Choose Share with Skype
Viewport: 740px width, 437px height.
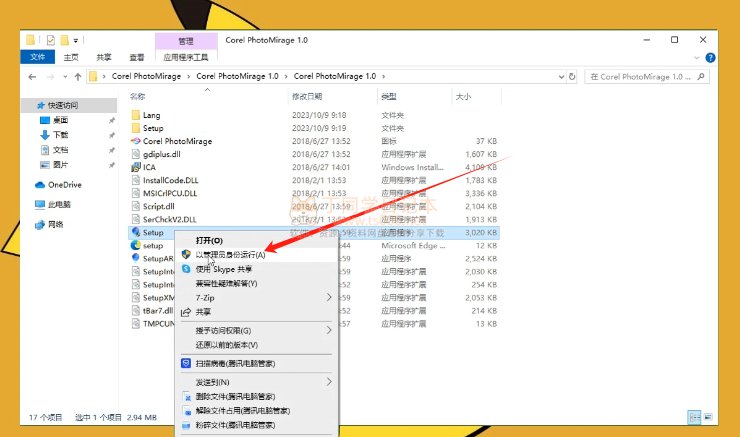coord(257,269)
